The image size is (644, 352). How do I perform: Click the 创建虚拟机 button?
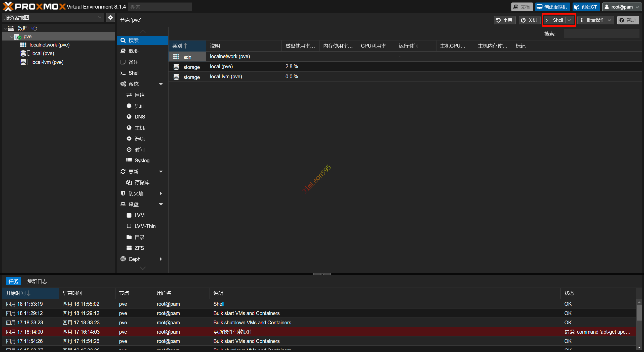(x=552, y=7)
